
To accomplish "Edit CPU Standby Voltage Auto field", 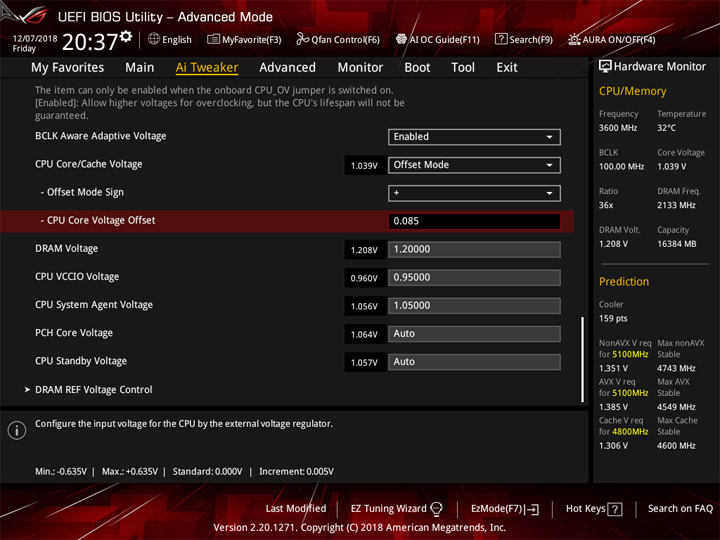I will [x=474, y=362].
